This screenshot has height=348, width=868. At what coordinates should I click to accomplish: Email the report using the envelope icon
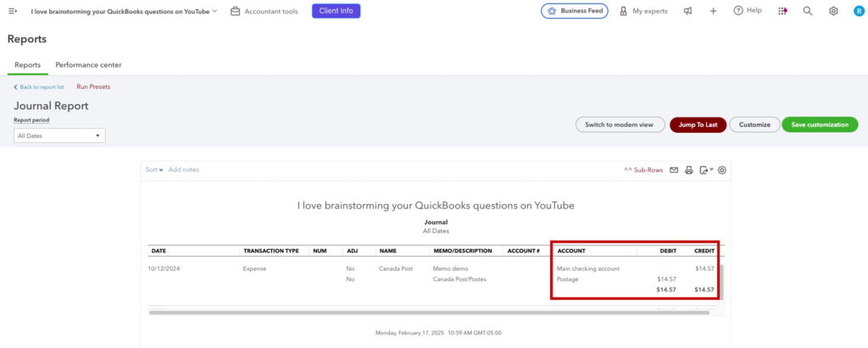click(674, 170)
